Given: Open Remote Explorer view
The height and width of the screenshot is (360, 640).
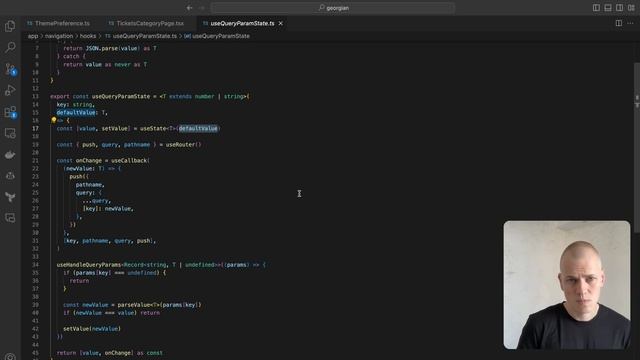Looking at the screenshot, I should point(10,133).
